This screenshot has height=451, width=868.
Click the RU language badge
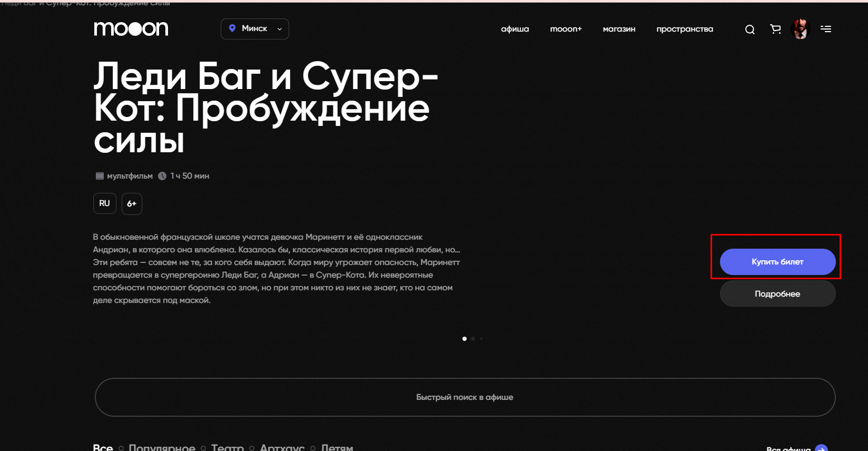coord(105,203)
